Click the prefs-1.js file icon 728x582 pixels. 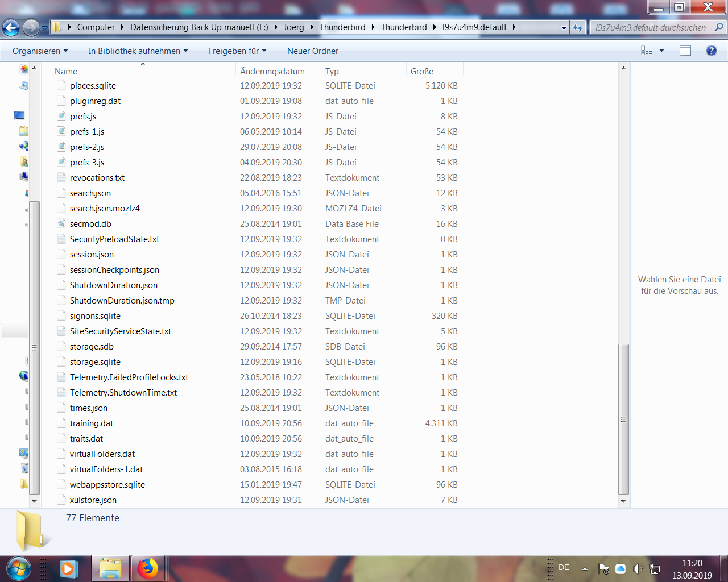tap(61, 131)
